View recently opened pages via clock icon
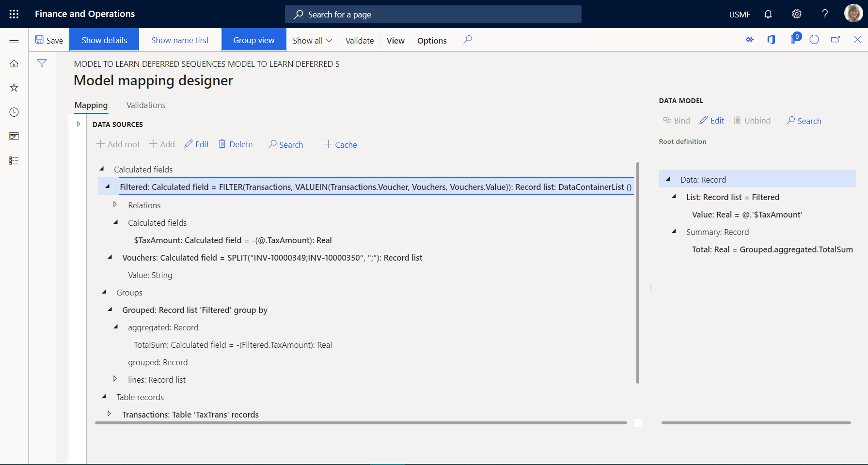The width and height of the screenshot is (868, 465). (14, 112)
